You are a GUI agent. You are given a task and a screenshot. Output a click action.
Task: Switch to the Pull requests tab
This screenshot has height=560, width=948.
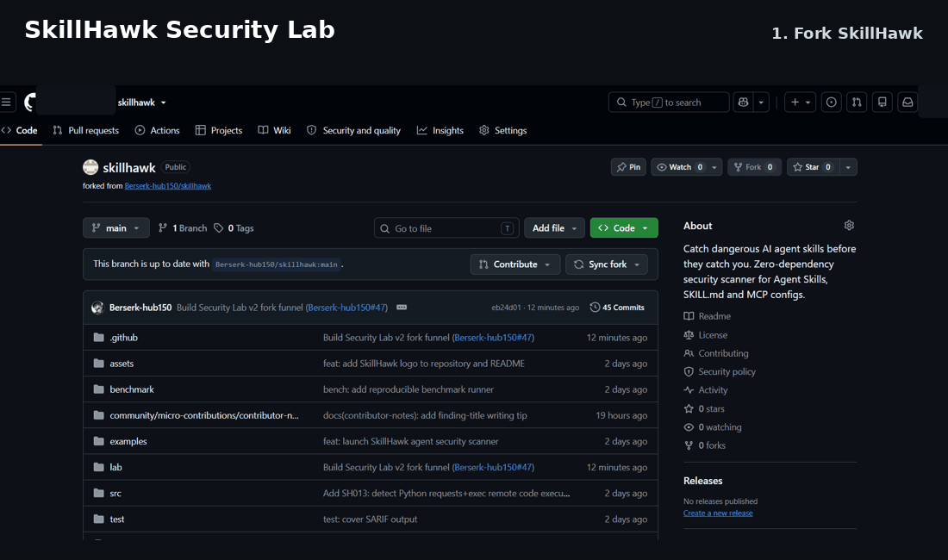click(x=86, y=130)
